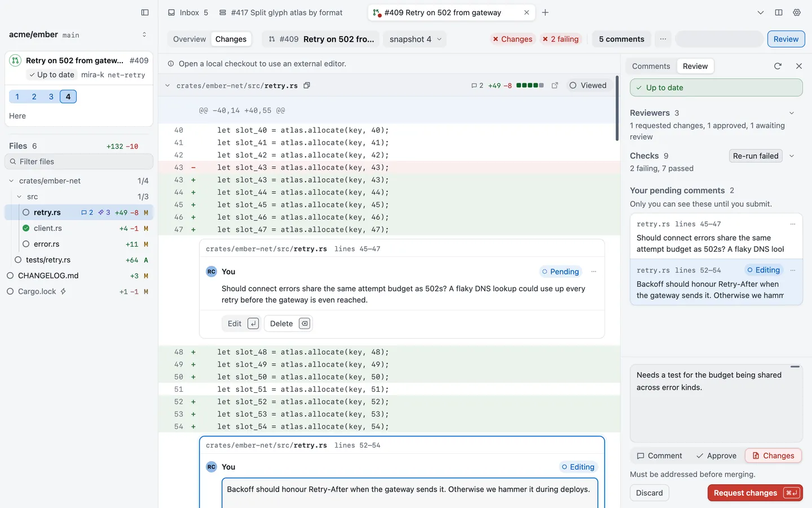Select snapshot 2 in the sidebar
Viewport: 812px width, 508px height.
[x=34, y=97]
